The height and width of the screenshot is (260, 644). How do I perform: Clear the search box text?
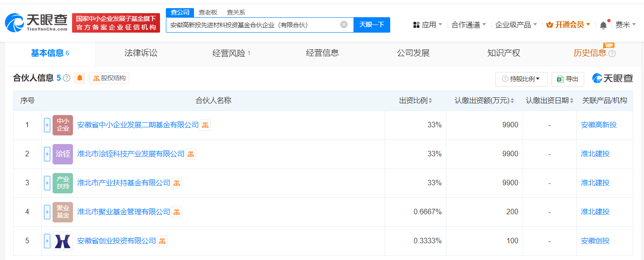pyautogui.click(x=344, y=24)
